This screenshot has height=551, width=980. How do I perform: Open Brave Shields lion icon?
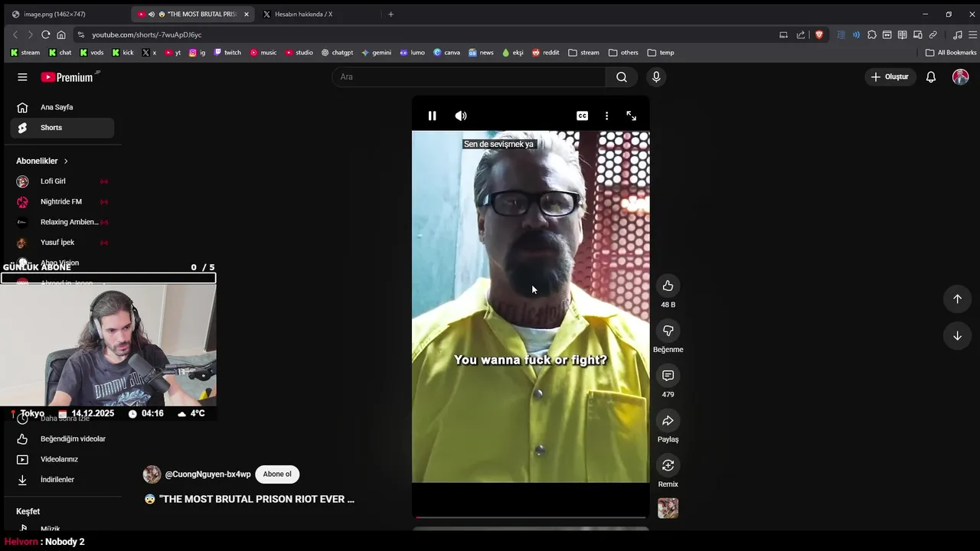(x=819, y=34)
